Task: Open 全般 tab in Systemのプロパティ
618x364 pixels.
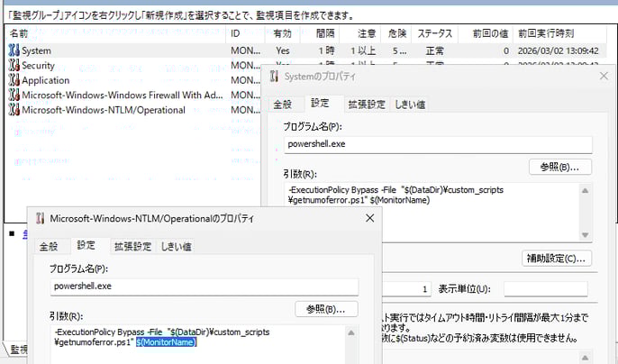Action: click(x=283, y=105)
